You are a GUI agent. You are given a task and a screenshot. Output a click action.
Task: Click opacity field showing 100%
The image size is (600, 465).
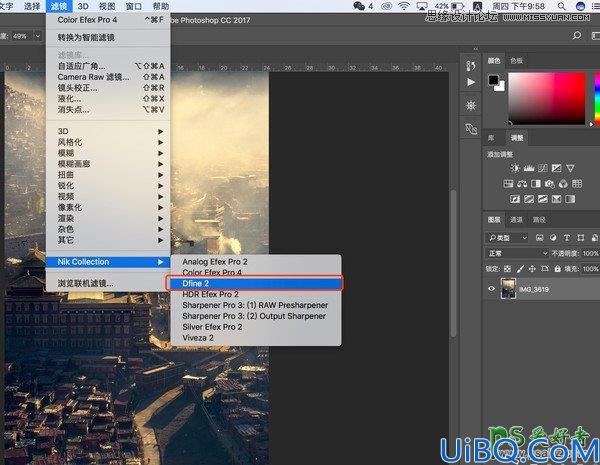click(x=590, y=253)
